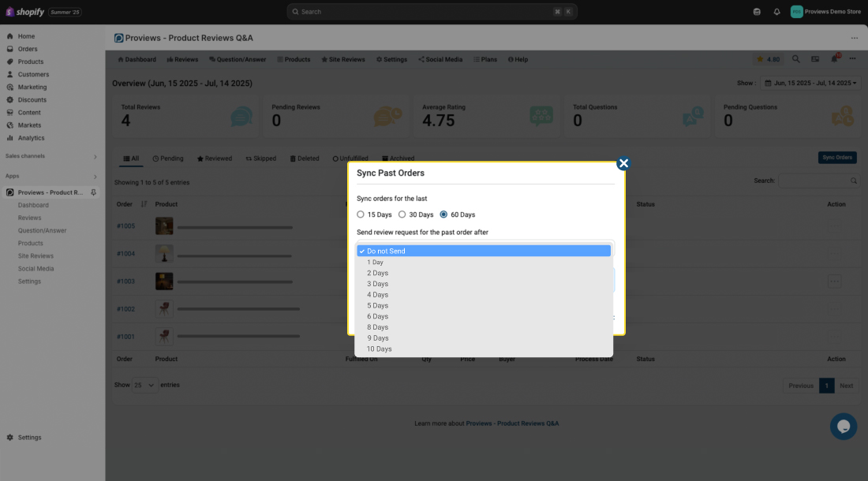868x481 pixels.
Task: Close the Sync Past Orders dialog
Action: pyautogui.click(x=623, y=163)
